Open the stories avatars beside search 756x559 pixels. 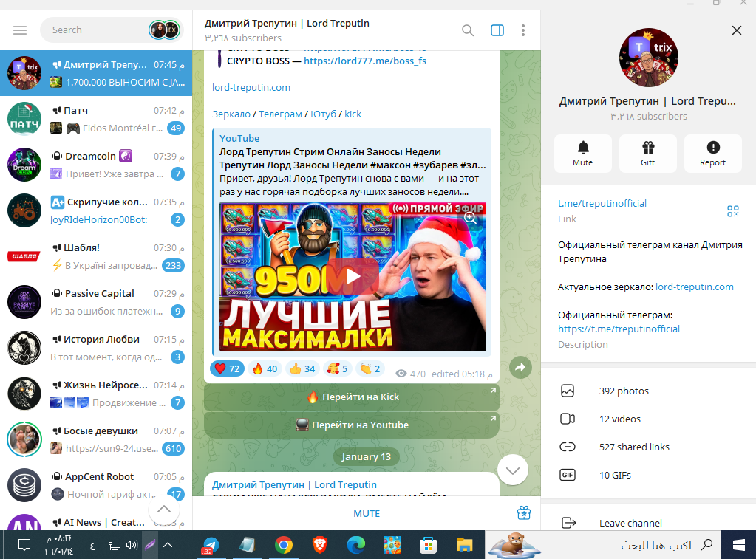point(164,30)
